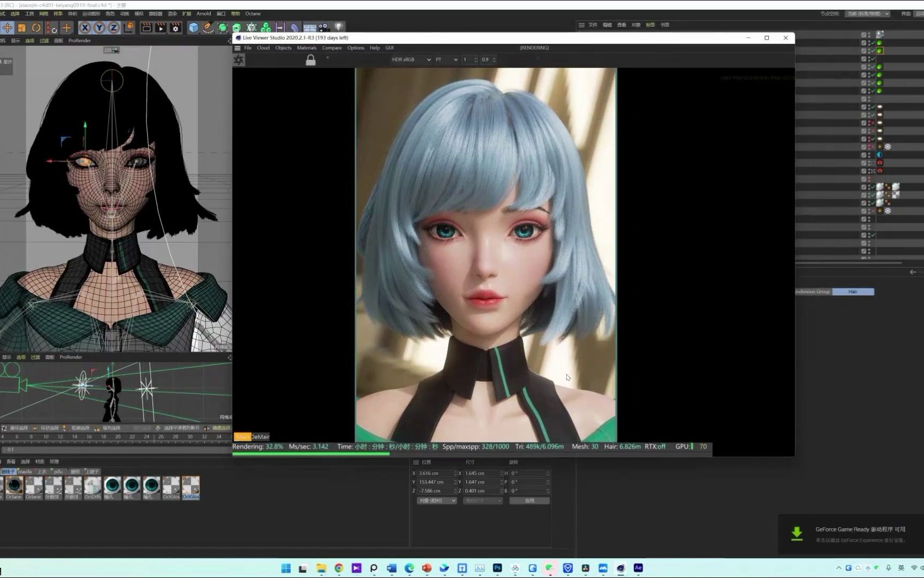Click the GeForce Game Ready driver notification

tap(851, 535)
